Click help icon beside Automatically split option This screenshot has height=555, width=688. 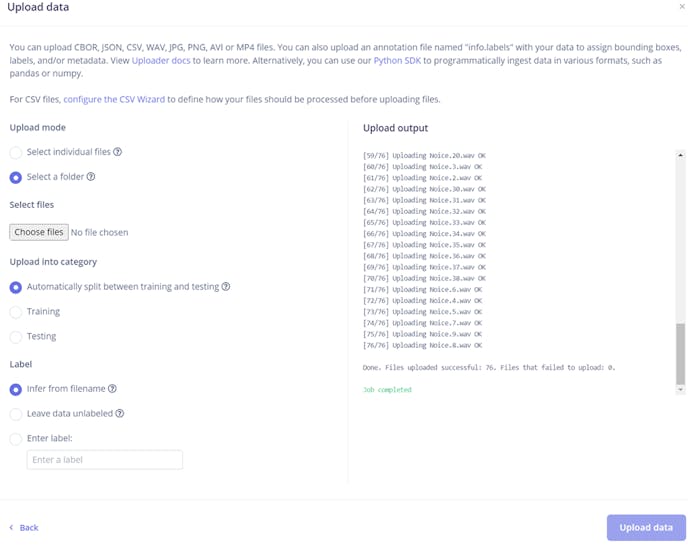coord(226,287)
